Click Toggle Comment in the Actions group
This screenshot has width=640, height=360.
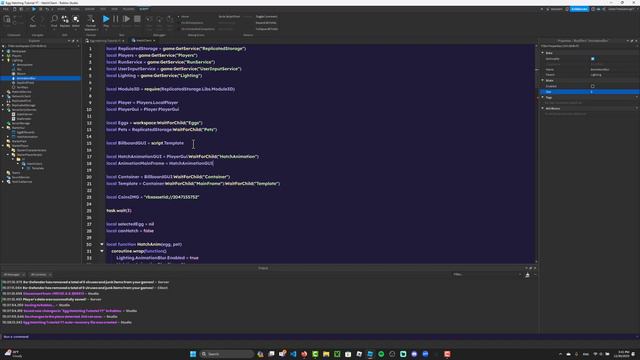coord(267,17)
